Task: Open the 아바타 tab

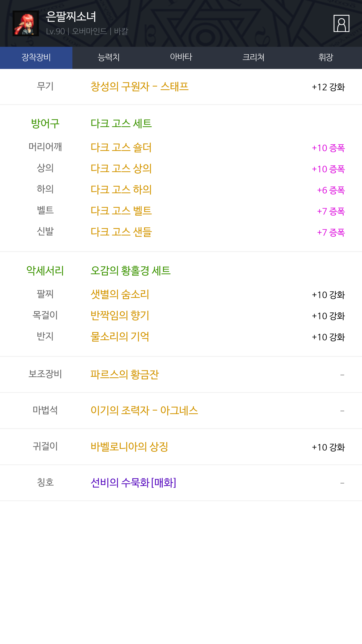Action: [181, 58]
